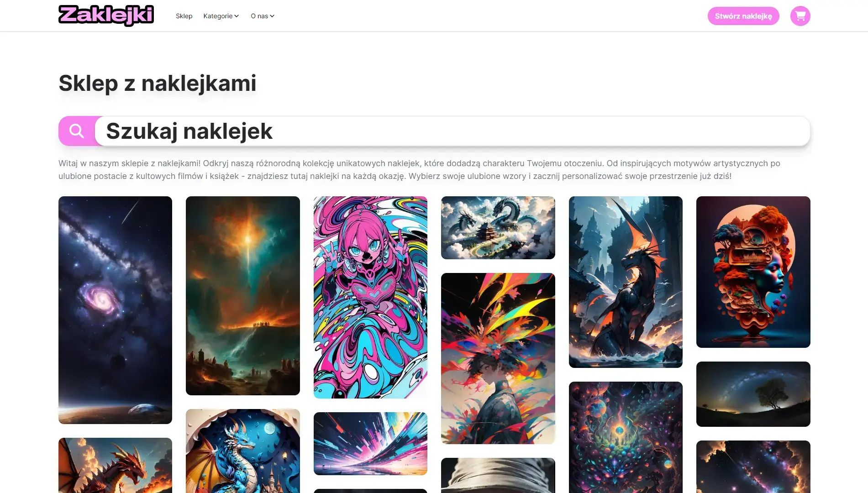Viewport: 868px width, 493px height.
Task: Select the blue paper-cut dragon sticker
Action: (243, 451)
